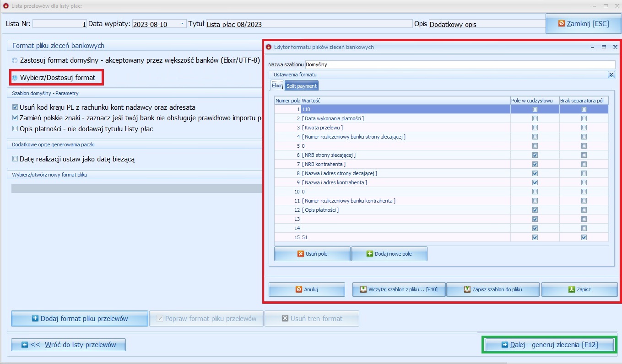Click the left arrow icon on Wróć do listy przelewów
622x364 pixels.
tap(25, 345)
